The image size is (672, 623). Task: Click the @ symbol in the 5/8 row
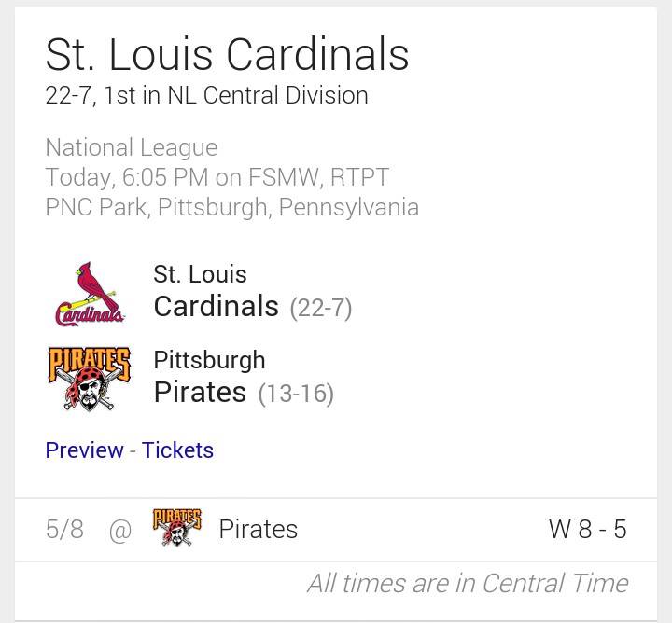click(x=119, y=530)
